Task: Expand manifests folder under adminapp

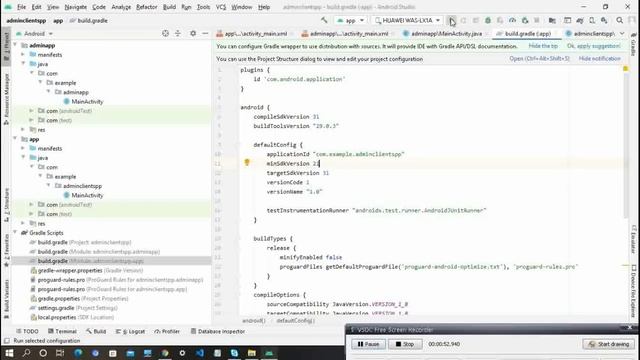Action: [23, 54]
